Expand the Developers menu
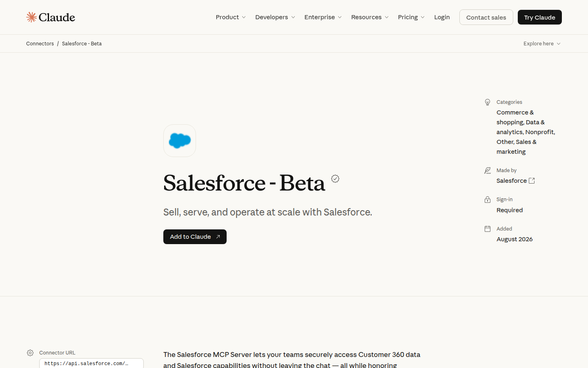 click(x=275, y=17)
